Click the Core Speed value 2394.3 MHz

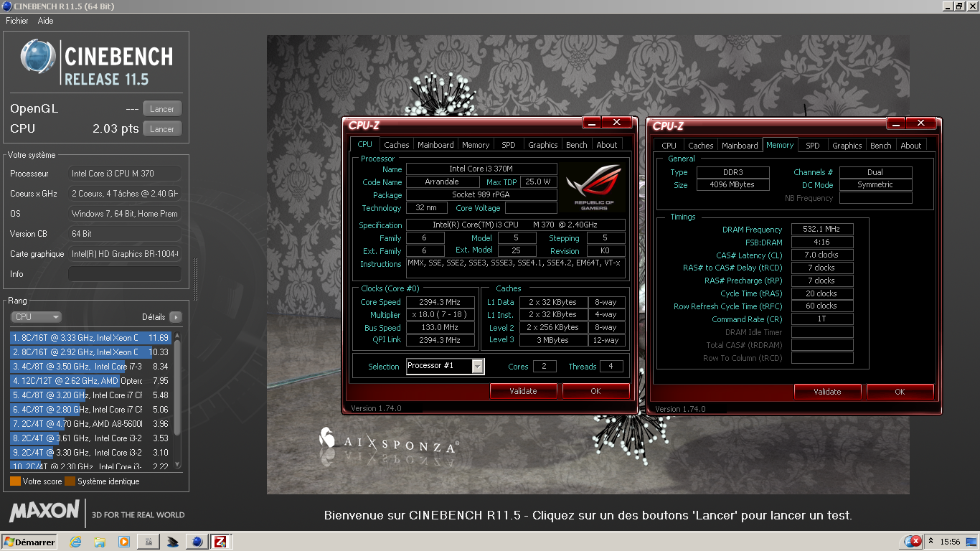click(440, 302)
